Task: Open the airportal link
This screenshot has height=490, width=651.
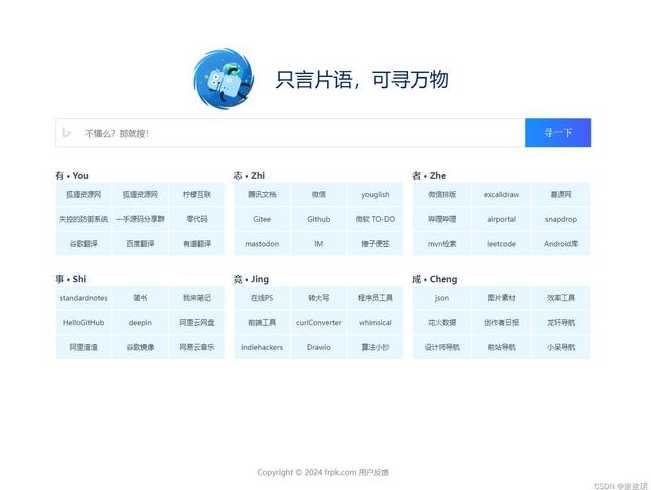Action: point(501,219)
